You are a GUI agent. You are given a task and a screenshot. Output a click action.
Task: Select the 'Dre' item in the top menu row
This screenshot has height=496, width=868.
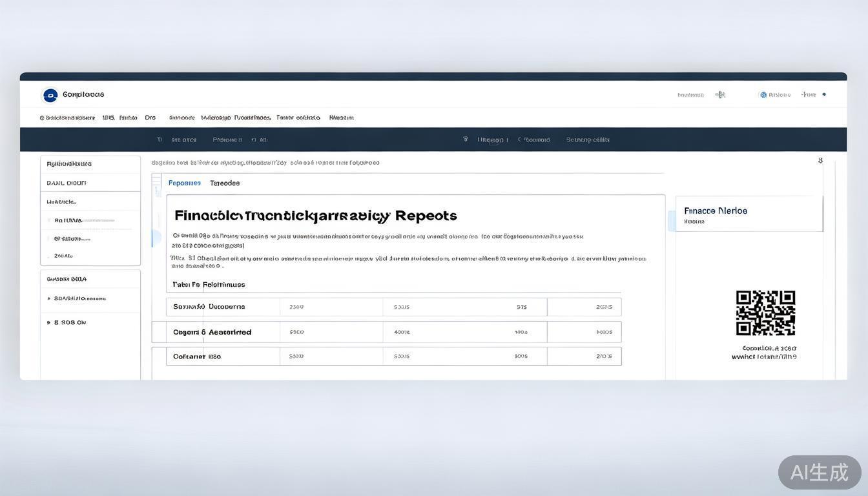150,118
